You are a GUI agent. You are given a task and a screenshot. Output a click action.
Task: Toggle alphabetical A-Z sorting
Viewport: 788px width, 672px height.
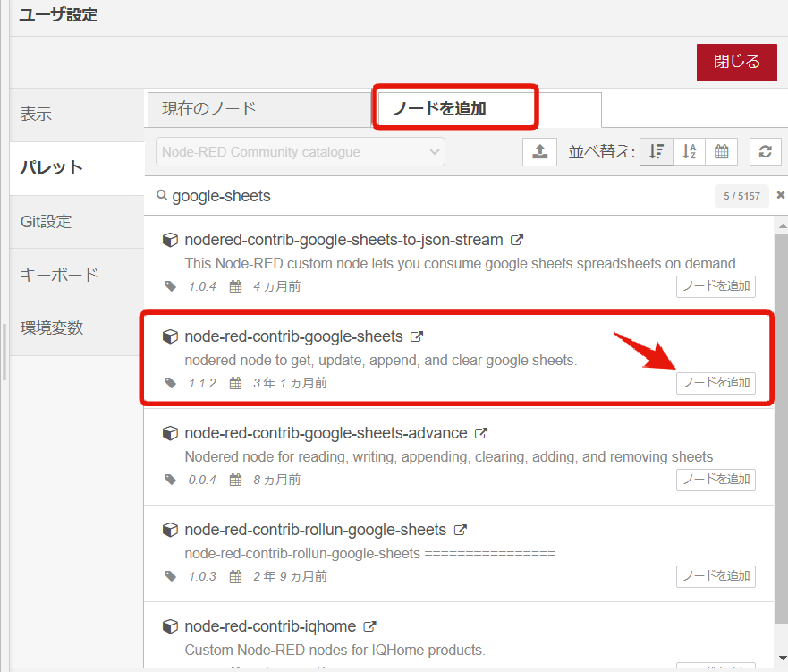(x=689, y=151)
